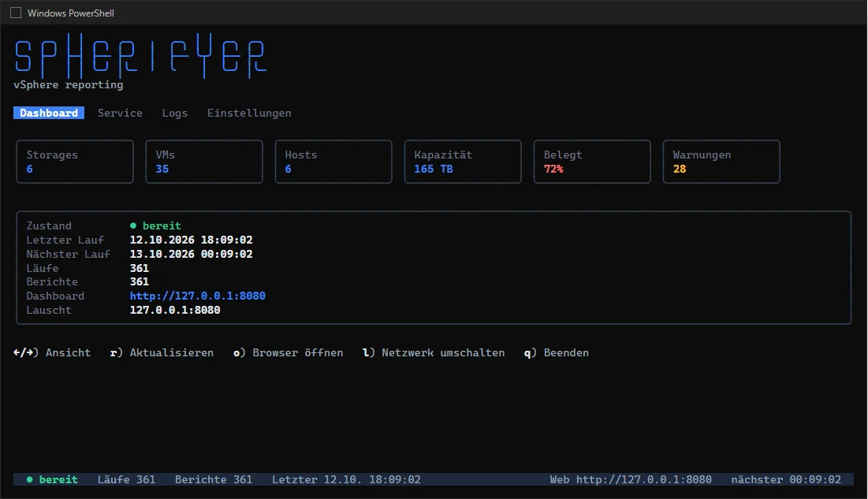Select the Nächster Lauf value "13.10.2026 00:09:02"
The width and height of the screenshot is (868, 499).
pos(191,254)
